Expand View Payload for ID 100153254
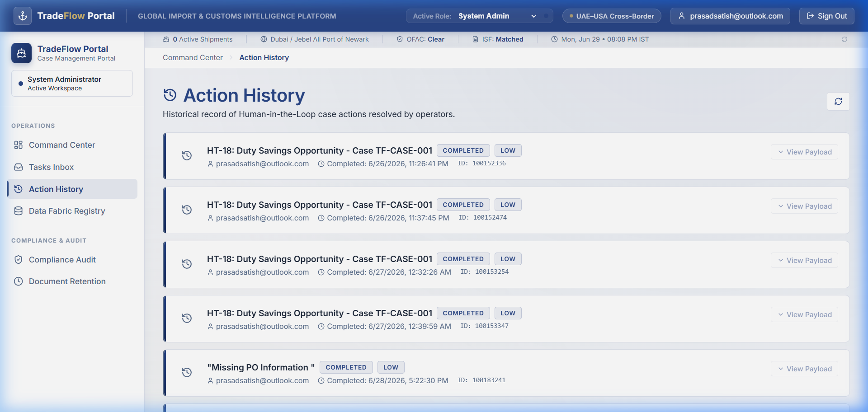868x412 pixels. (x=804, y=260)
